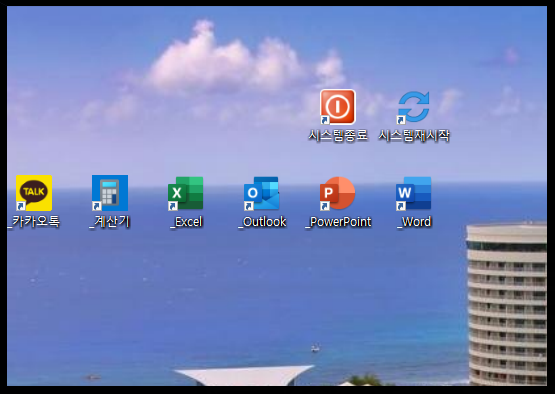555x394 pixels.
Task: Click the Word desktop shortcut icon
Action: coord(413,193)
